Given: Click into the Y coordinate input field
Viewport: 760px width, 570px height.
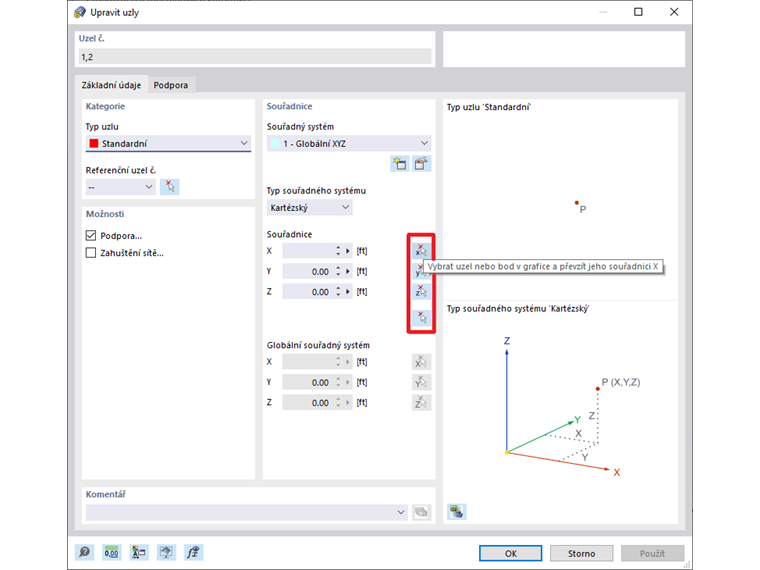Looking at the screenshot, I should tap(307, 271).
